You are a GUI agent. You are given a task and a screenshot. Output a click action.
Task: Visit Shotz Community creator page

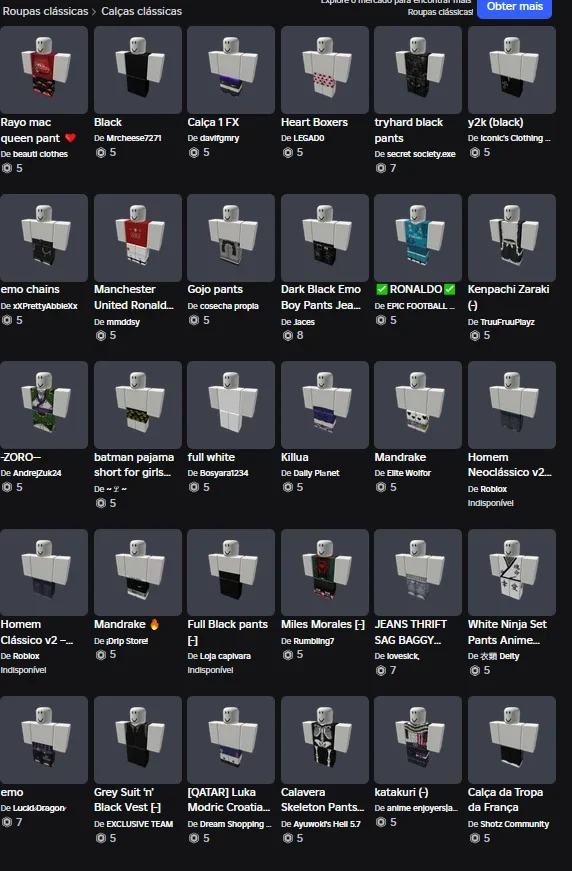[x=514, y=824]
